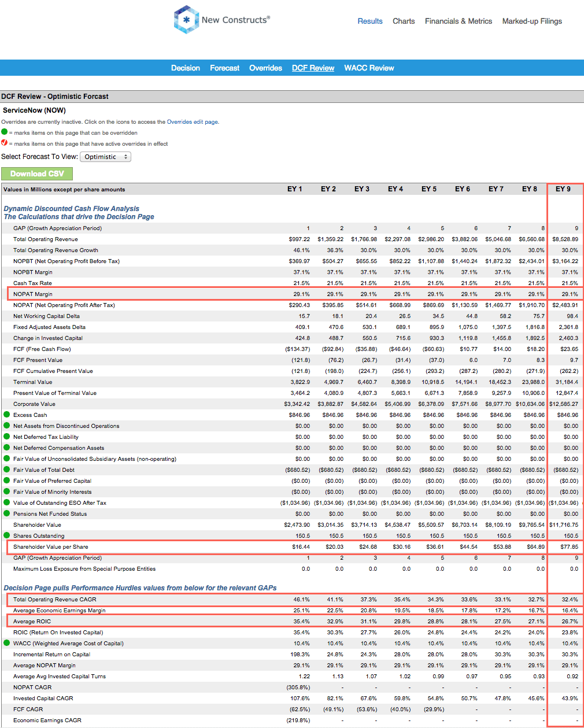Open override for Net Assets from Discontinued Operations

(6, 426)
